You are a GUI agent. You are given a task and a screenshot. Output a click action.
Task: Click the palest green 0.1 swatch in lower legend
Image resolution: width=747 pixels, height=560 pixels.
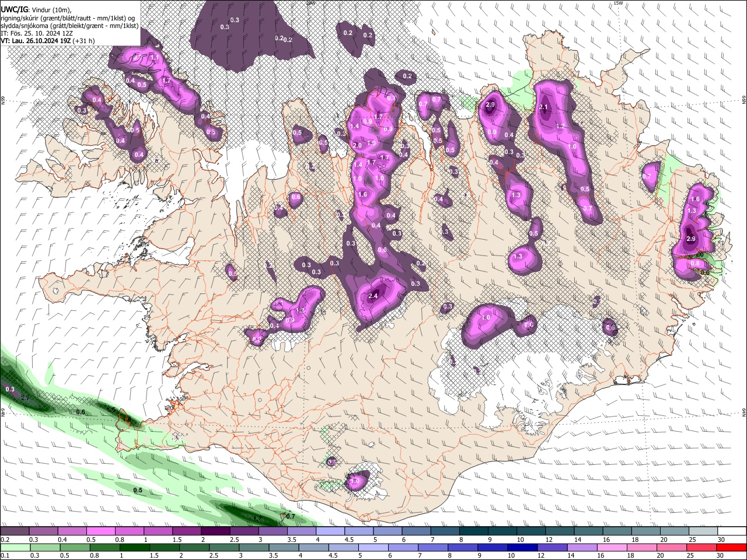point(15,547)
